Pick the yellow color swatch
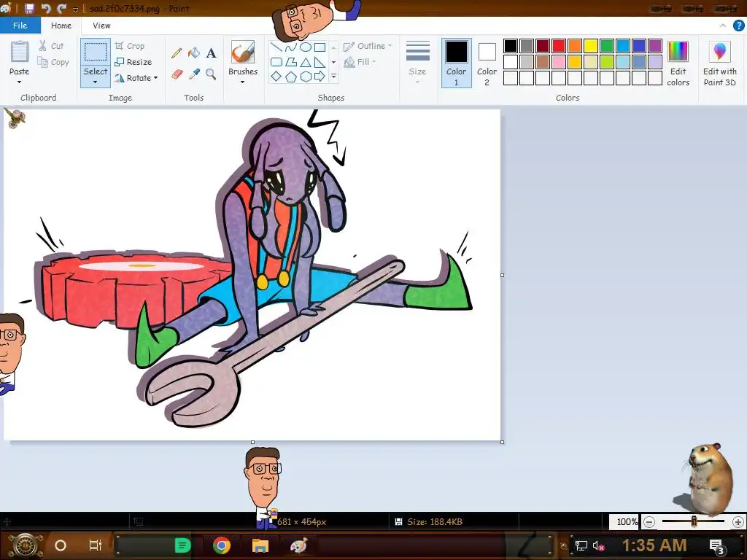This screenshot has height=560, width=747. click(x=591, y=46)
